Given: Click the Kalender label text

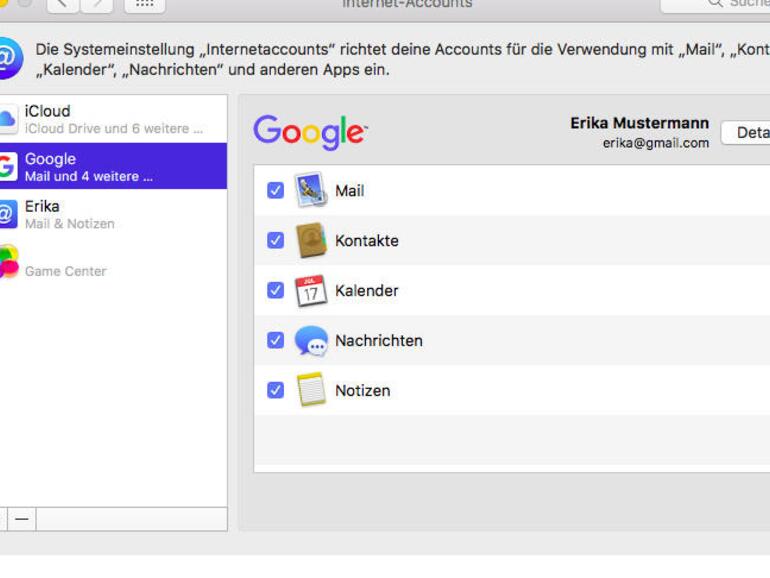Looking at the screenshot, I should pos(367,291).
